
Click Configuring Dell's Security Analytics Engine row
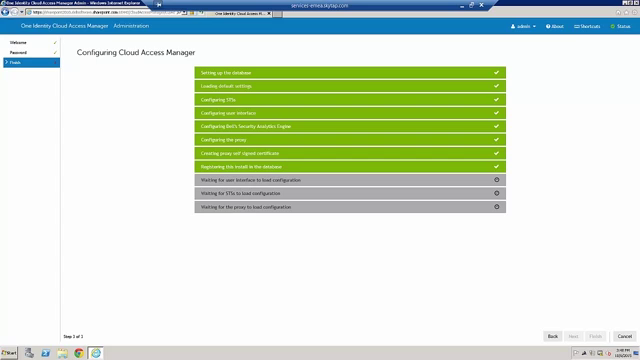350,127
